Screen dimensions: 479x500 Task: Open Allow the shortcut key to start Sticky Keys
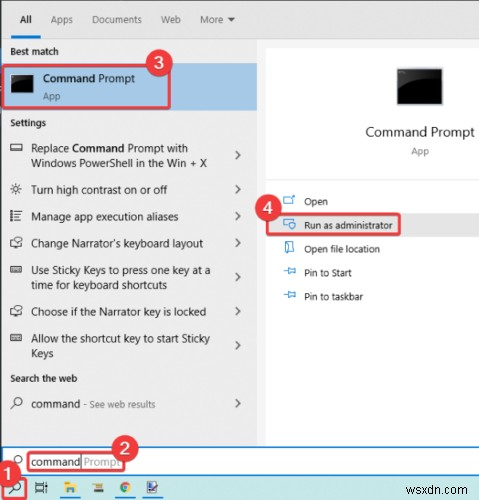(120, 346)
